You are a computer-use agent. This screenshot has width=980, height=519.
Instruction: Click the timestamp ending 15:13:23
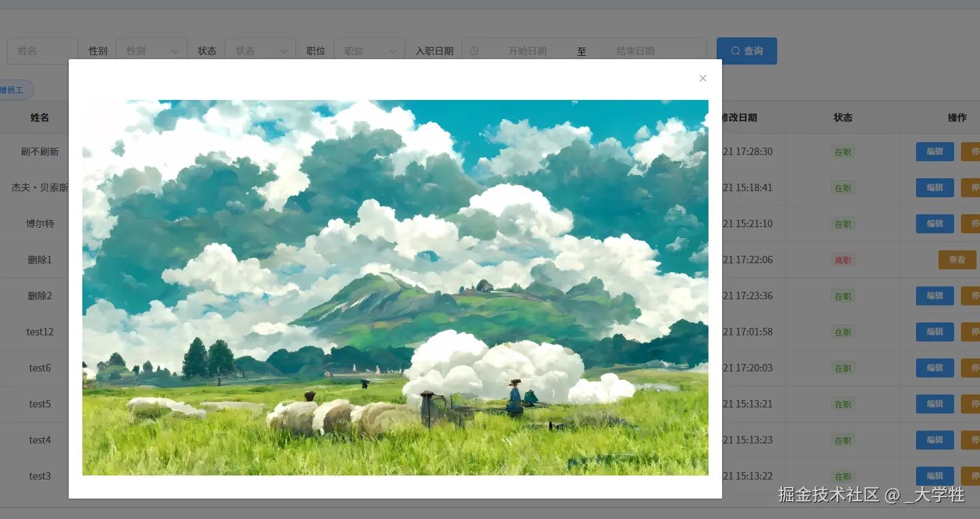[747, 440]
